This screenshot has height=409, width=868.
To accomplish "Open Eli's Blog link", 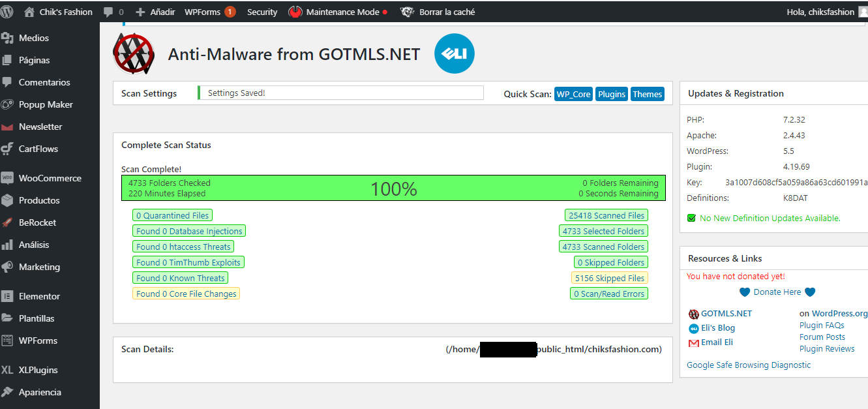I will [x=718, y=328].
